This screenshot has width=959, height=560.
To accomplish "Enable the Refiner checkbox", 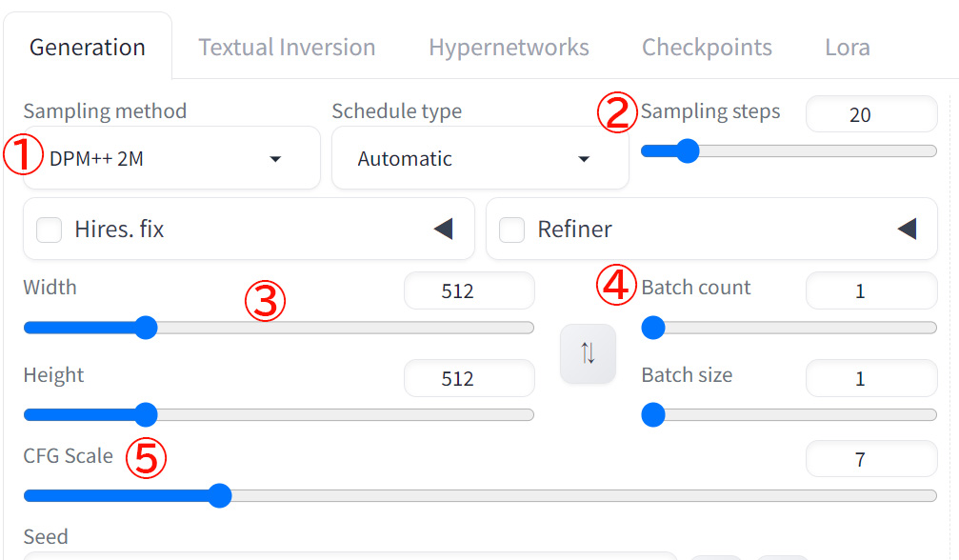I will (x=512, y=230).
